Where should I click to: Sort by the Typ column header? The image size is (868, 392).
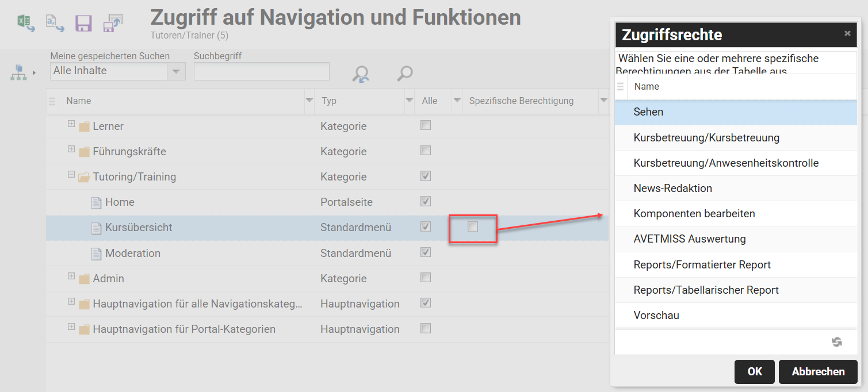(329, 101)
